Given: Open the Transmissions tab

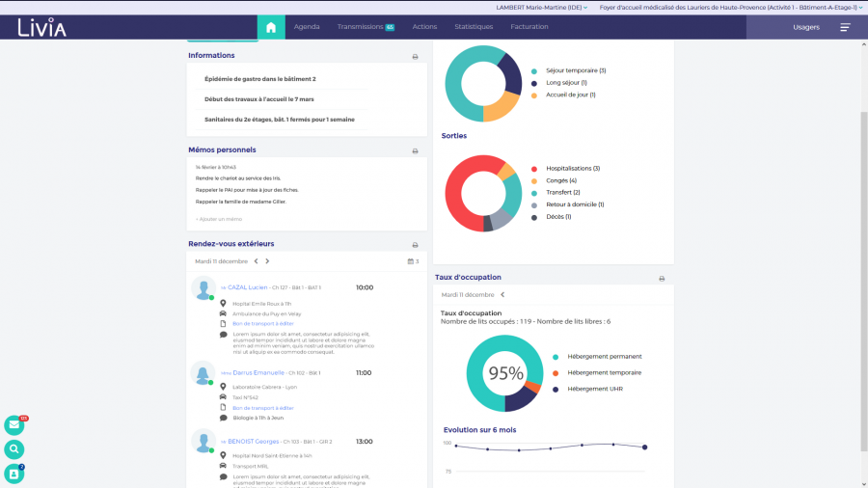Looking at the screenshot, I should (366, 27).
